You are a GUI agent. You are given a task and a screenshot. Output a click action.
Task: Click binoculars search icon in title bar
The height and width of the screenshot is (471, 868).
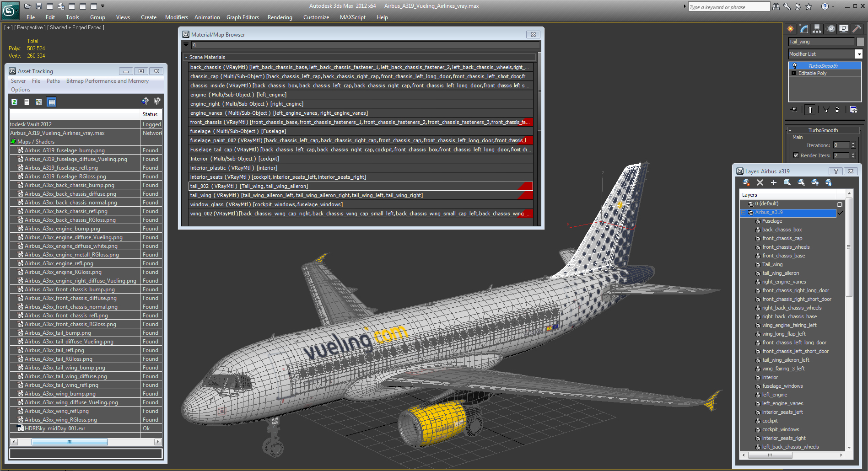pos(776,6)
